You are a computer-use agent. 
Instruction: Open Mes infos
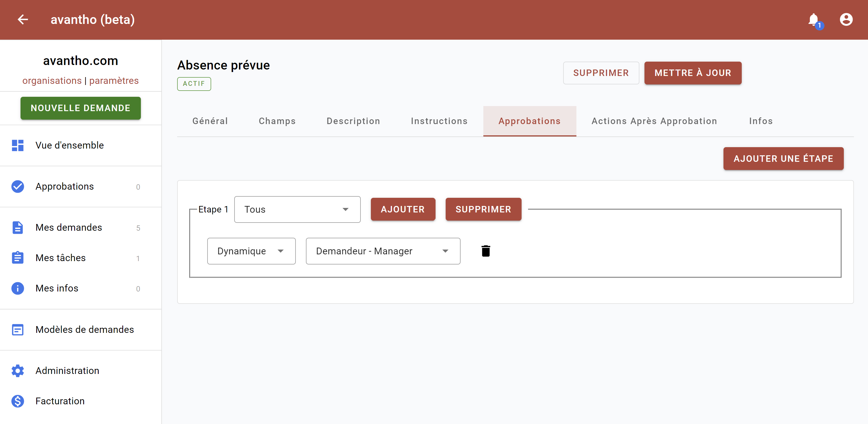click(81, 288)
